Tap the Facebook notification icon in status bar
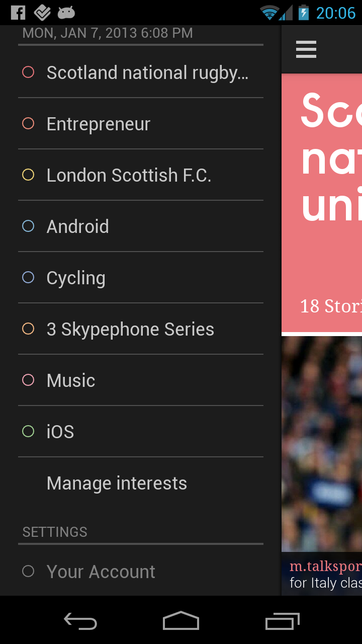Viewport: 362px width, 644px height. (x=18, y=13)
